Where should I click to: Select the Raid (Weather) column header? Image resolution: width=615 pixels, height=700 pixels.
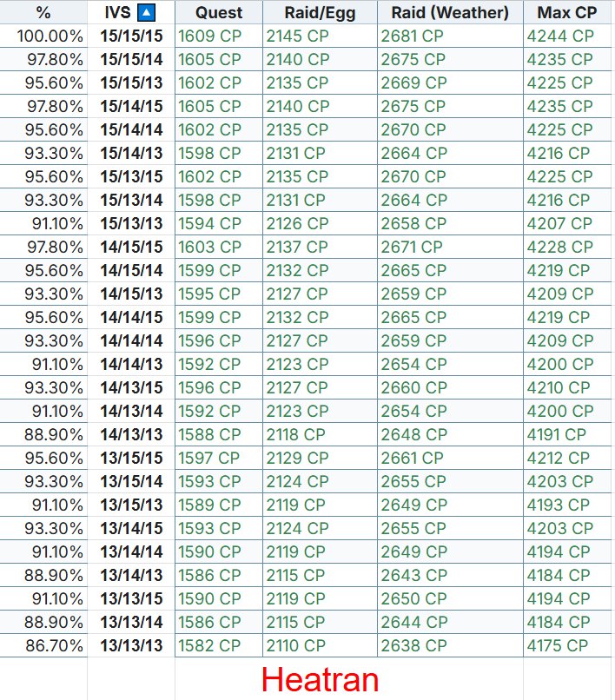point(449,13)
